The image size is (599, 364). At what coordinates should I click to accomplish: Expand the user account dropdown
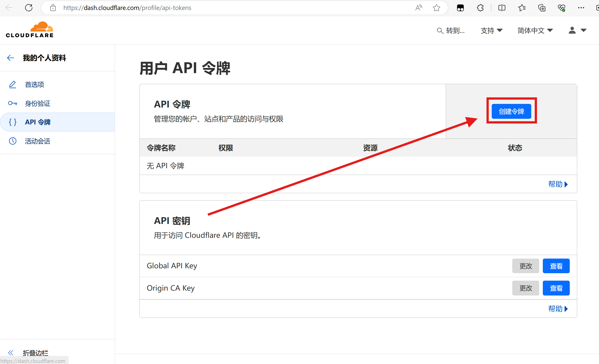tap(577, 31)
